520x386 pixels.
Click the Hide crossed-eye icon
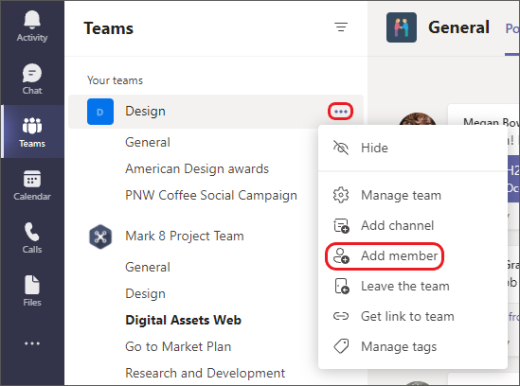(341, 148)
